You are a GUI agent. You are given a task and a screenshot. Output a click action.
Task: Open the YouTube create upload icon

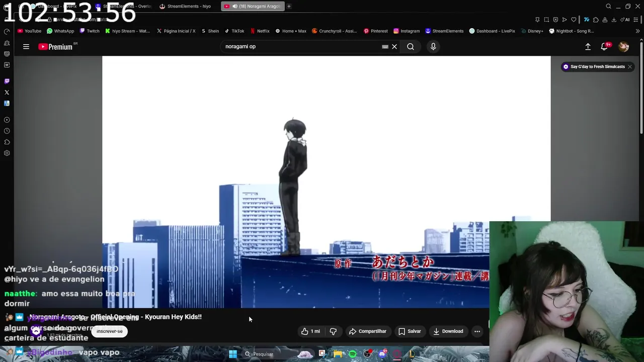tap(588, 47)
